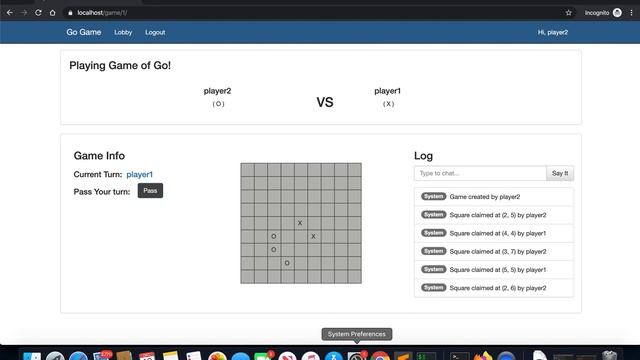Focus the Type to chat input
This screenshot has height=360, width=640.
pos(480,173)
